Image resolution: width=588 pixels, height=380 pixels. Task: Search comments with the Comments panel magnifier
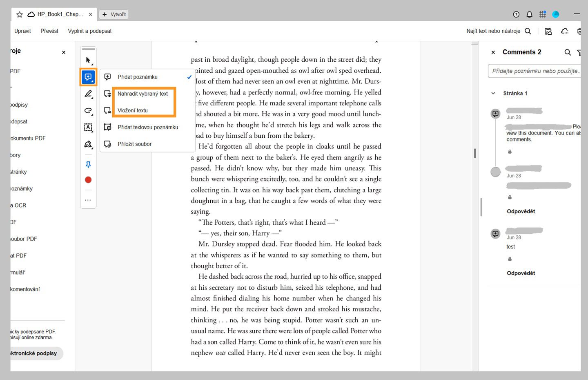coord(568,52)
